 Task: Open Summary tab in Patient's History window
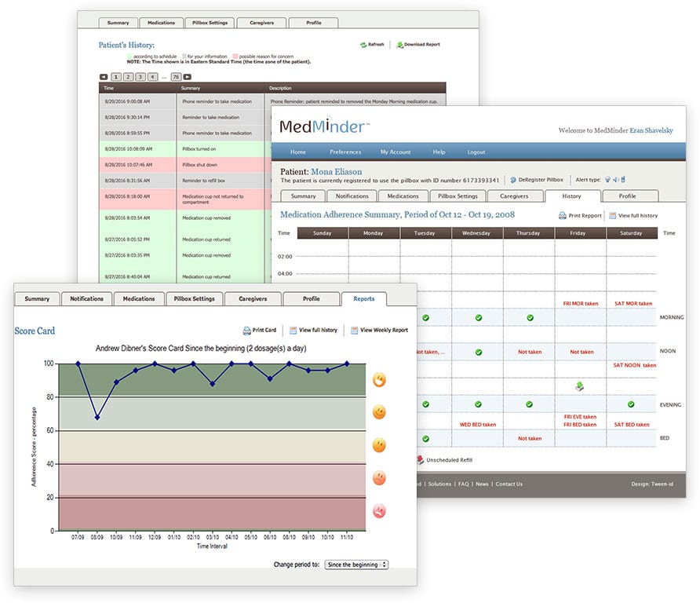pyautogui.click(x=118, y=23)
